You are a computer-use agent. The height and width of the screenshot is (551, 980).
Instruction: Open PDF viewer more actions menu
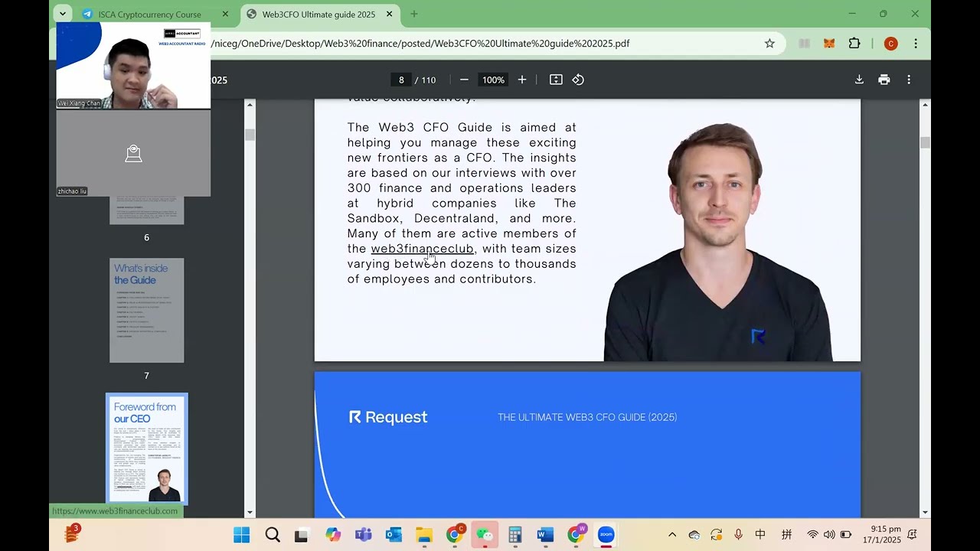(909, 80)
